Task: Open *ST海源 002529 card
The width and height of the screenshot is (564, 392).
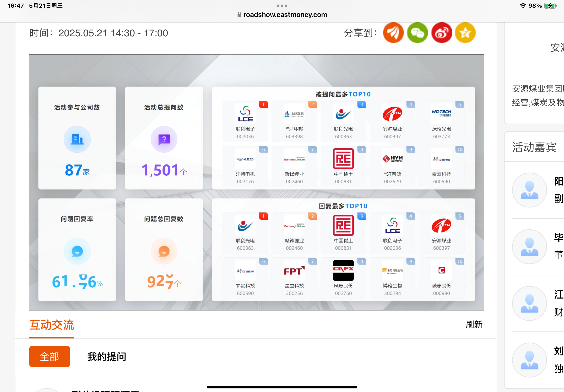Action: coord(392,166)
